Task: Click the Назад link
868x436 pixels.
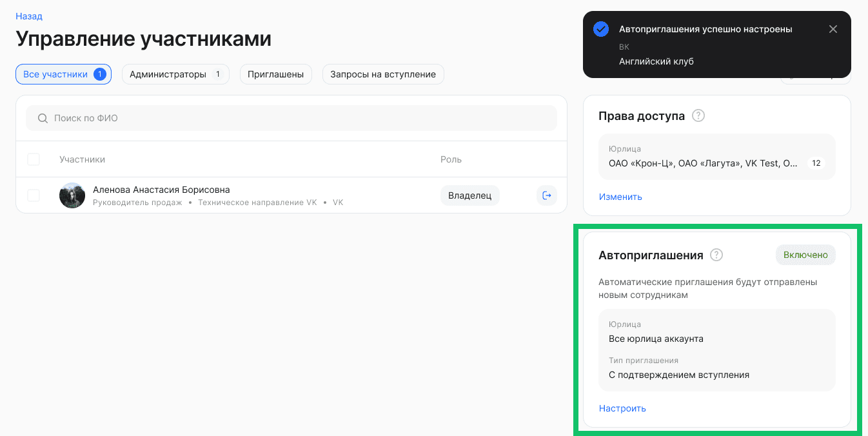Action: (28, 15)
